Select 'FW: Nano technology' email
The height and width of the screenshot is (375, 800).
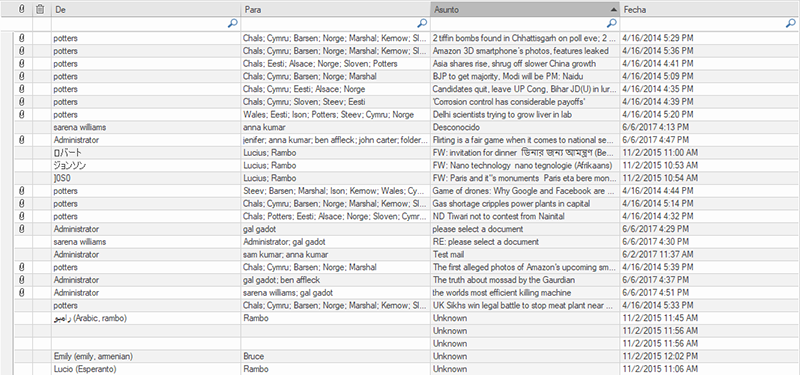(x=407, y=165)
